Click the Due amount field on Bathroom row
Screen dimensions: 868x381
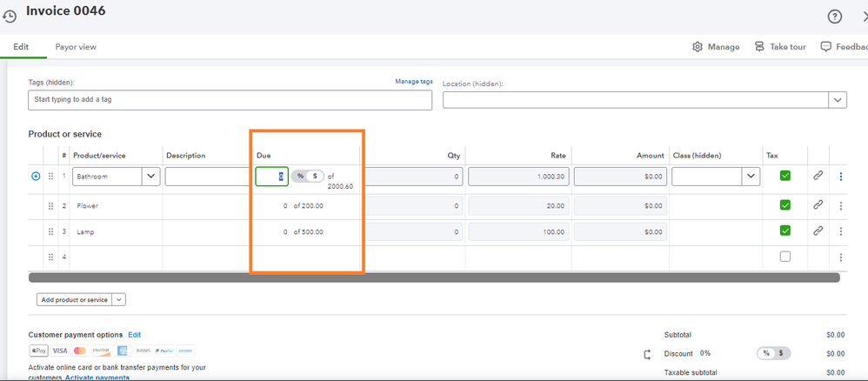(272, 176)
